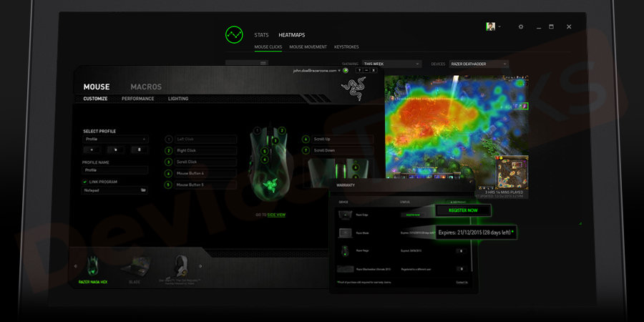Image resolution: width=644 pixels, height=322 pixels.
Task: Click button number 3 circle in list
Action: point(168,162)
